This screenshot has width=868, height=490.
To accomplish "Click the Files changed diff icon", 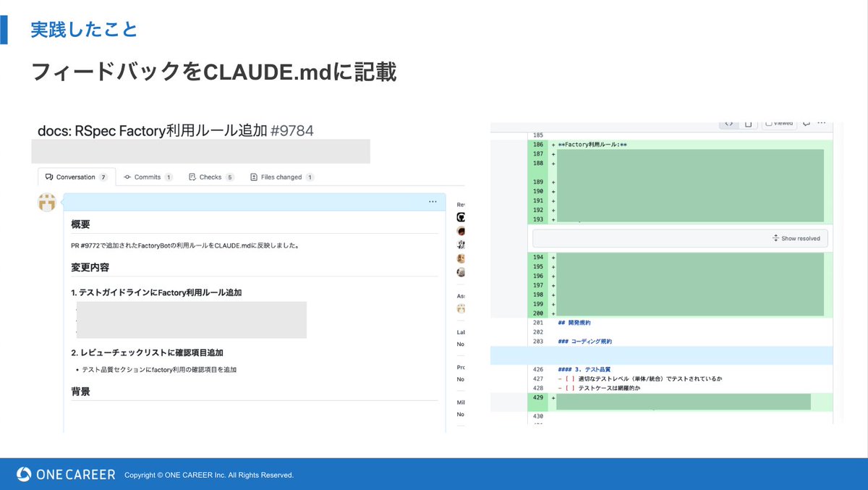I will pyautogui.click(x=254, y=177).
